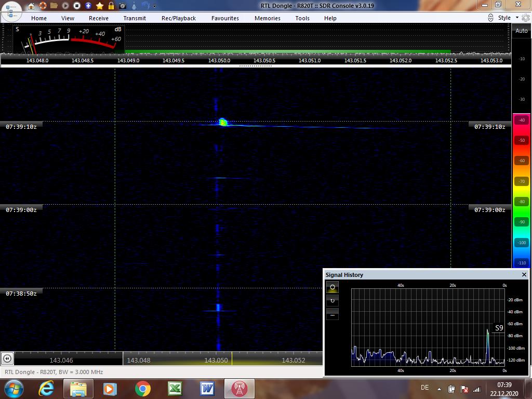Open the Transmit ribbon tab
532x399 pixels.
coord(135,18)
